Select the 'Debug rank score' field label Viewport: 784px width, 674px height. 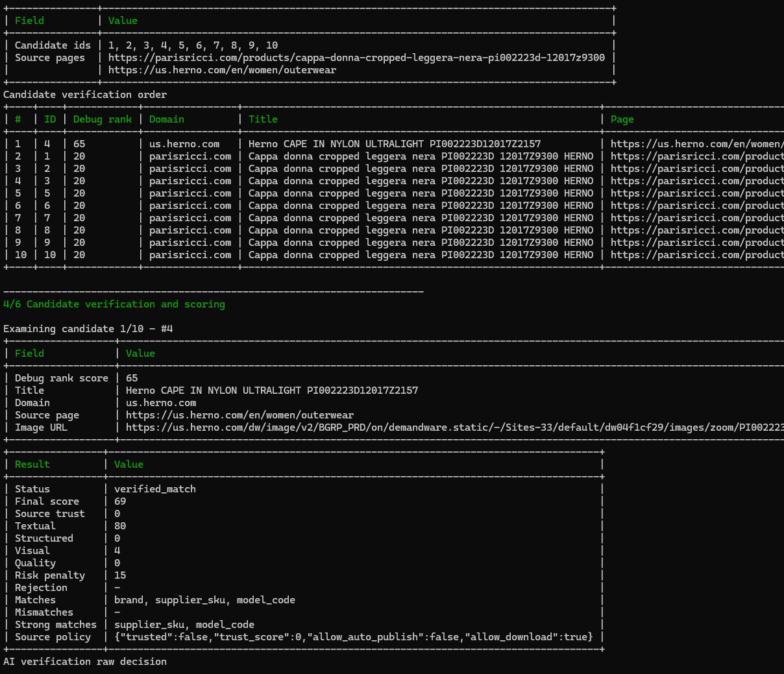tap(62, 378)
